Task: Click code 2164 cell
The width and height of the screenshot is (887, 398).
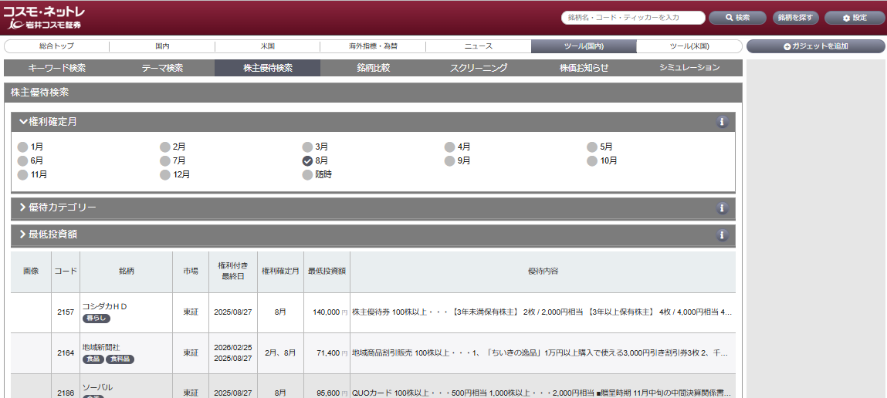Action: (x=66, y=353)
